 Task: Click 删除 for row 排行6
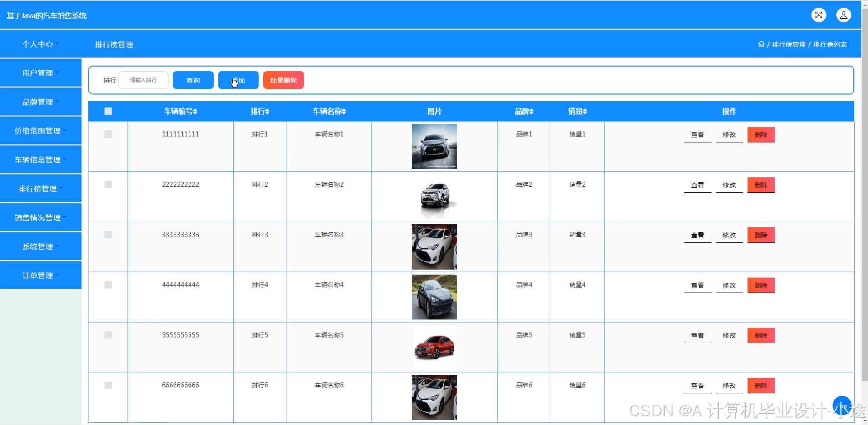tap(761, 386)
